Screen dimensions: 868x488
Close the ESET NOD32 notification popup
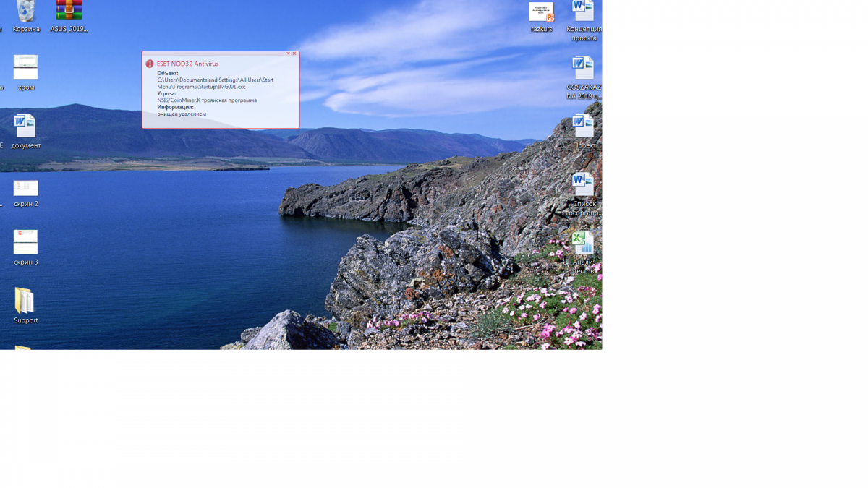click(x=294, y=53)
